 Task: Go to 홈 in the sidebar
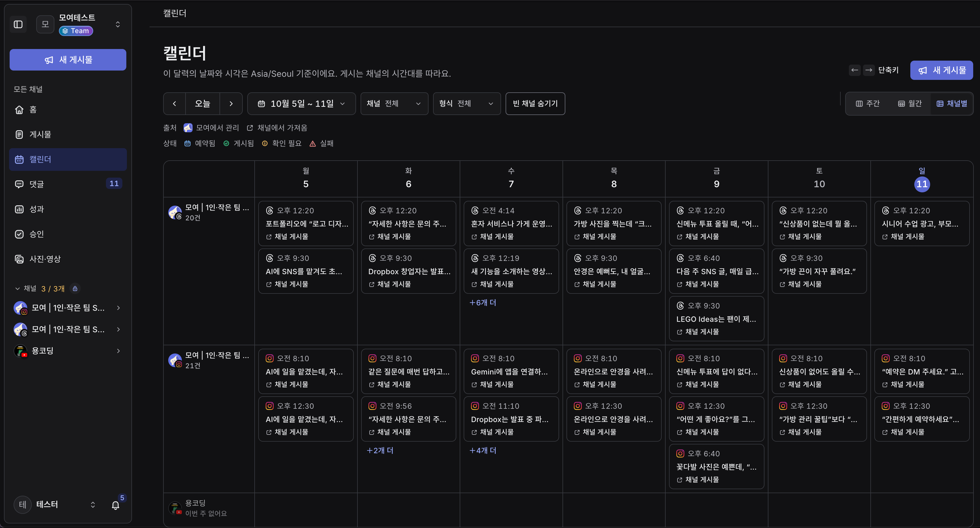pos(68,110)
